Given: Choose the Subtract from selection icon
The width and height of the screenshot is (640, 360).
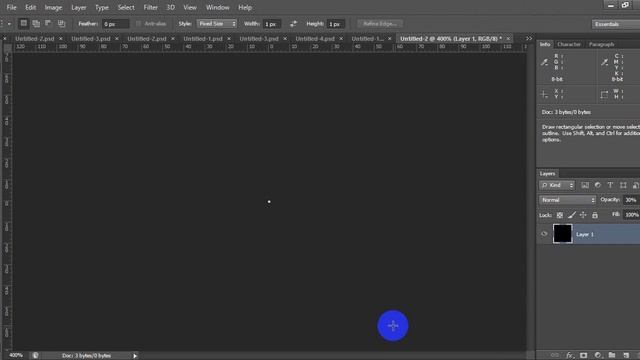Looking at the screenshot, I should click(48, 24).
